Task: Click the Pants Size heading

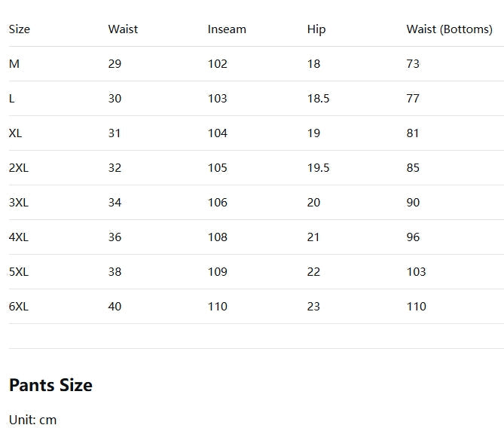Action: (x=50, y=385)
